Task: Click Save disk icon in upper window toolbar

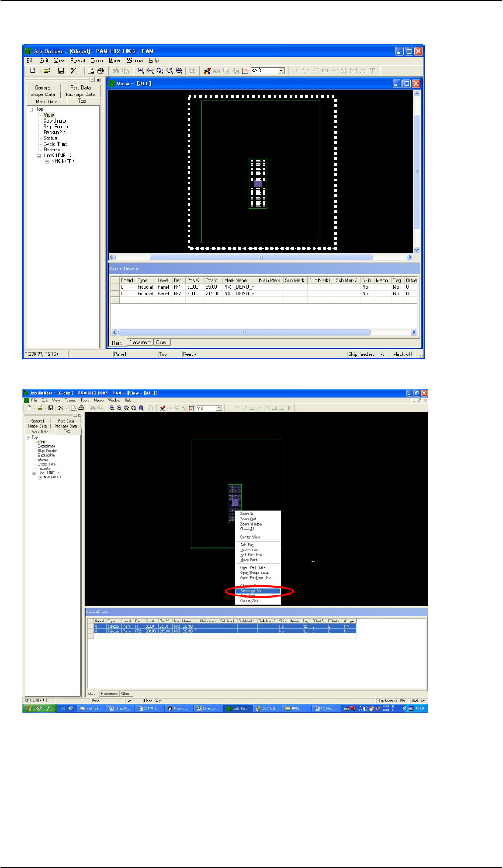Action: [60, 71]
